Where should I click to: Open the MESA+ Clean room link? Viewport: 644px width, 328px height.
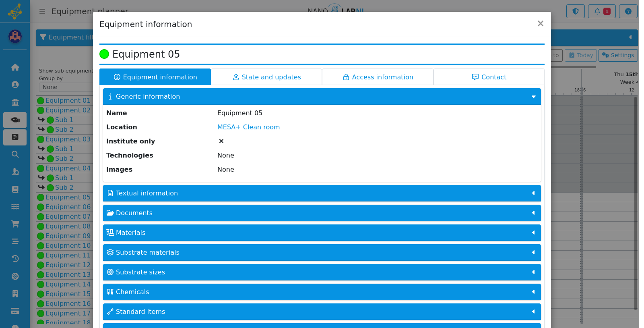click(x=248, y=127)
